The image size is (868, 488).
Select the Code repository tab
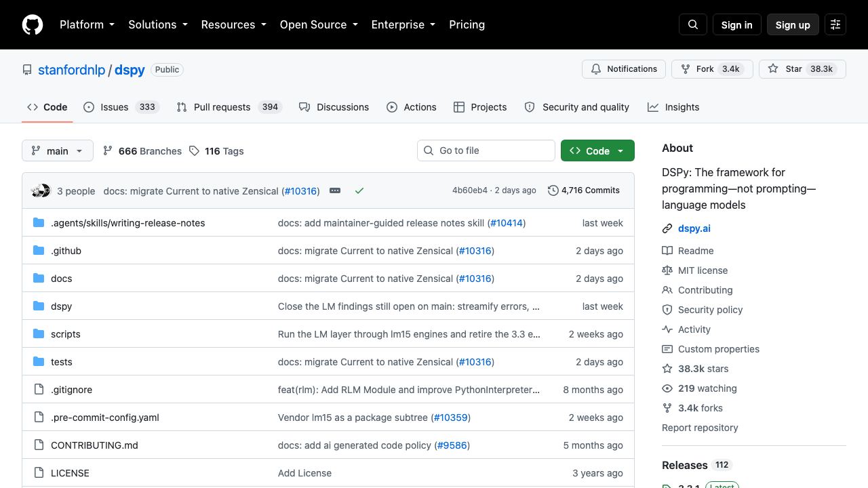pyautogui.click(x=47, y=107)
